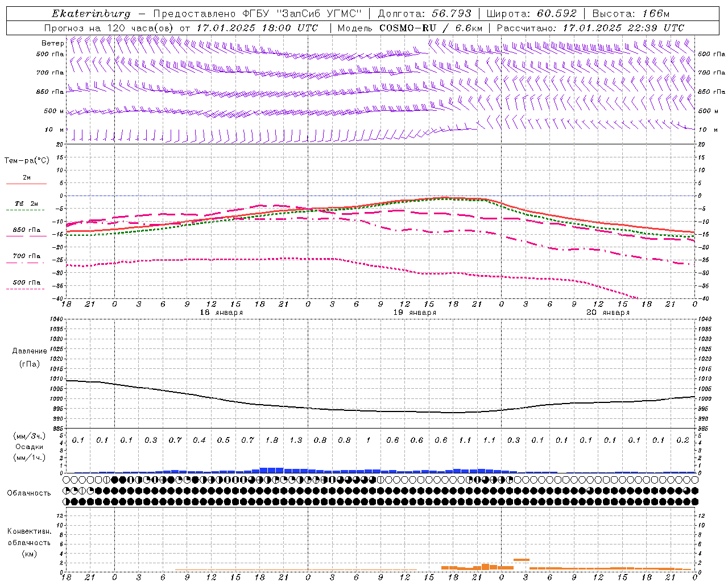Click the Конвективн. label of convective cloud panel
Screen dimensions: 728x582
click(x=29, y=531)
